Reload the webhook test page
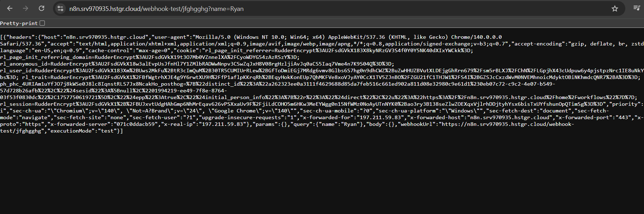The image size is (644, 214). coord(41,8)
